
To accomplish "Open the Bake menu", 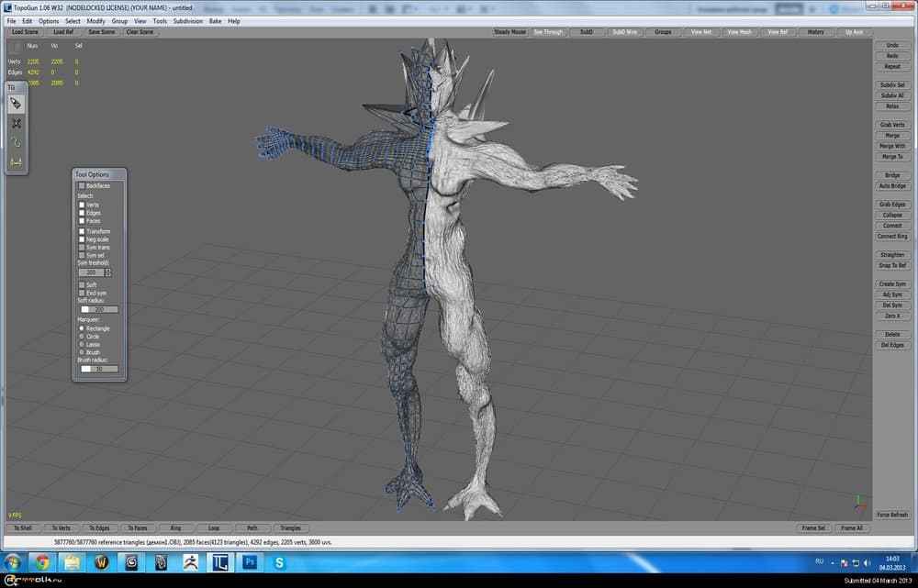I will tap(215, 20).
